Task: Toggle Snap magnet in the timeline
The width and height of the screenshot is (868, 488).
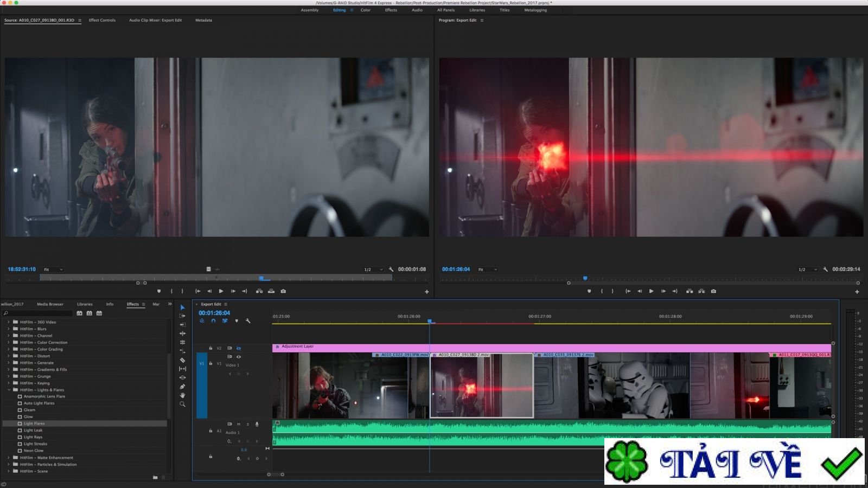Action: 213,321
